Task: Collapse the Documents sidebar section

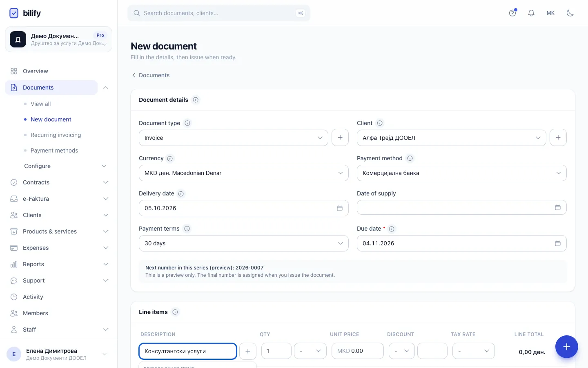Action: [x=106, y=88]
